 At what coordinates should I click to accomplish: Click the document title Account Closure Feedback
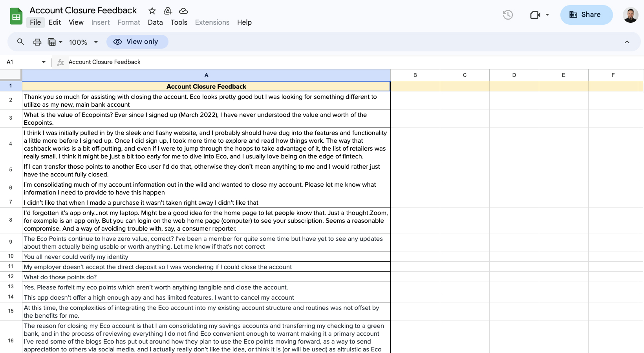click(x=83, y=11)
